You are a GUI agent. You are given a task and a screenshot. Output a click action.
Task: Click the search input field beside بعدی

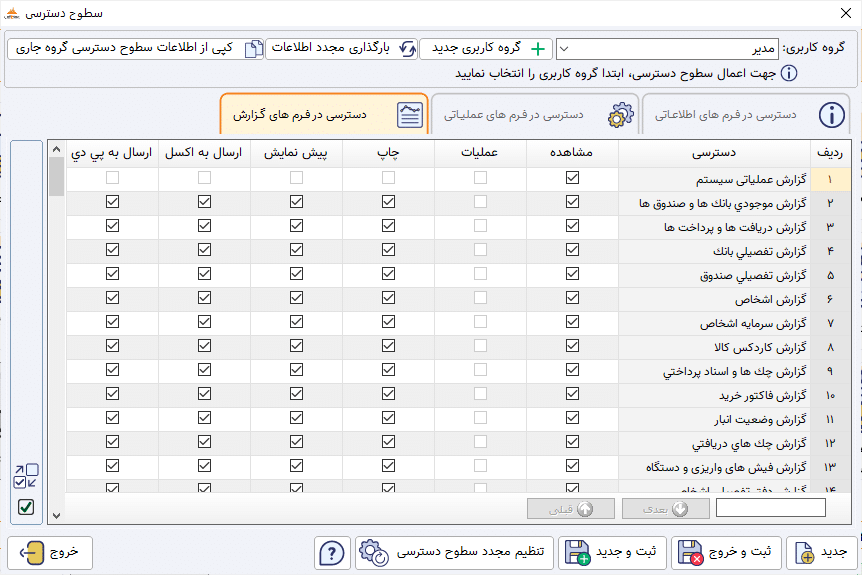point(771,508)
